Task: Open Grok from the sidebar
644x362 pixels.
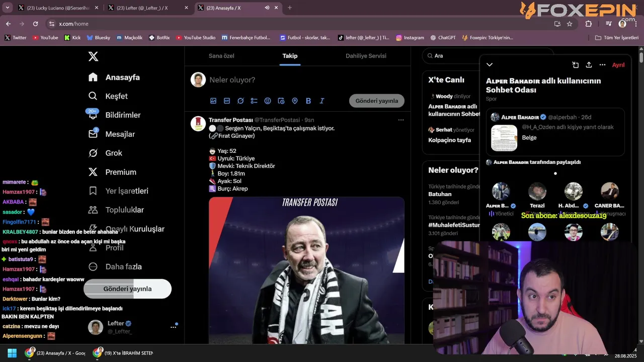Action: [x=105, y=153]
